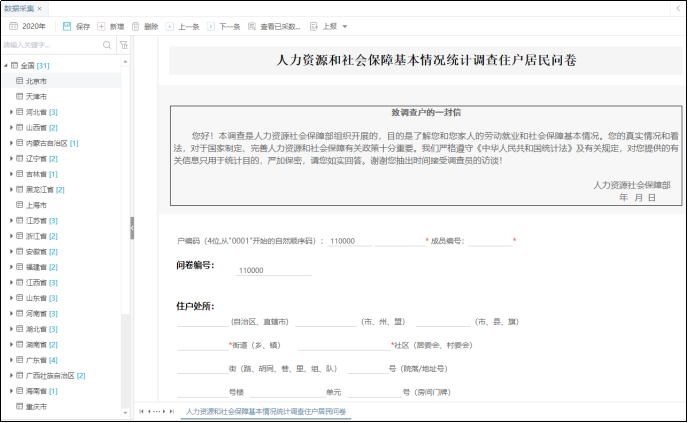Click the 新增 (add new) toolbar icon

tap(101, 26)
